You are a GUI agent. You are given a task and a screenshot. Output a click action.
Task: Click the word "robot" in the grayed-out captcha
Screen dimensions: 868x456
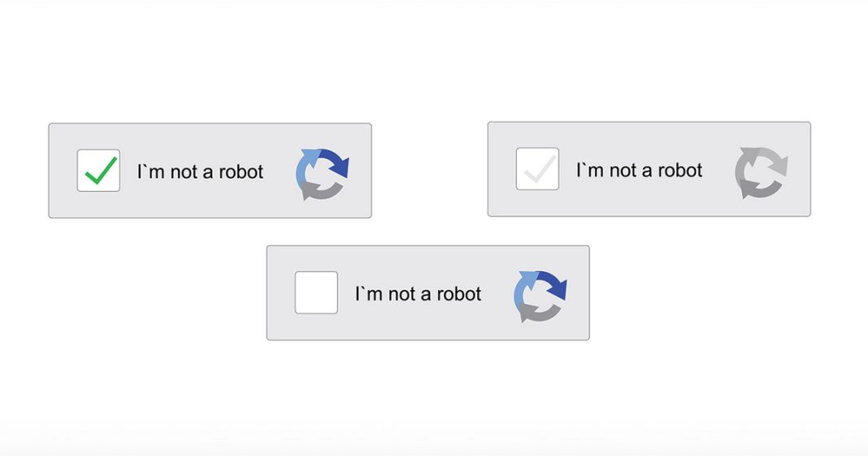point(680,170)
